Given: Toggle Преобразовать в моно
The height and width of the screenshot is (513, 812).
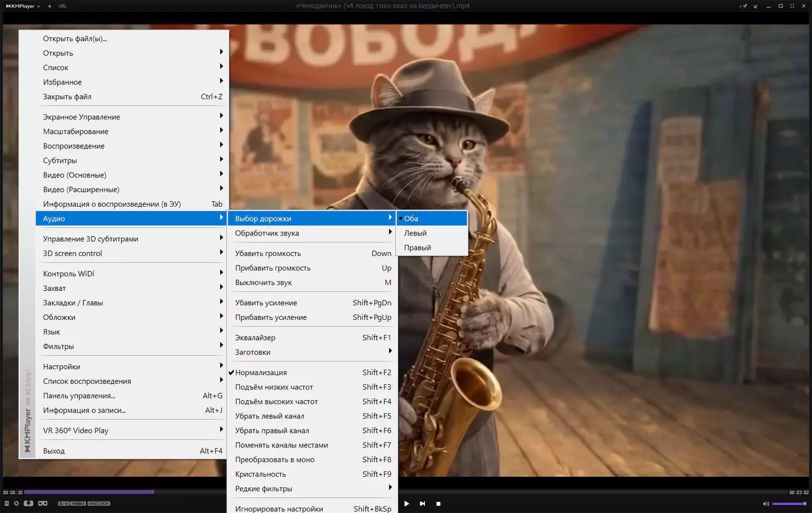Looking at the screenshot, I should (x=312, y=460).
